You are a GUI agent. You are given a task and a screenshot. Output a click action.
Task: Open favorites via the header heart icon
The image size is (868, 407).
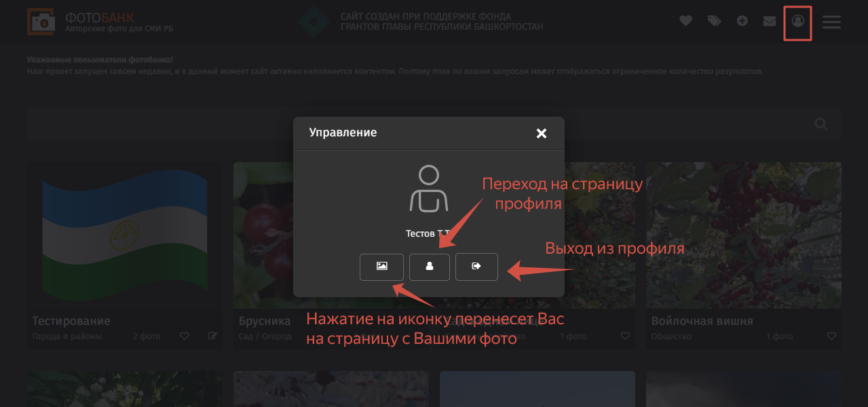click(685, 21)
